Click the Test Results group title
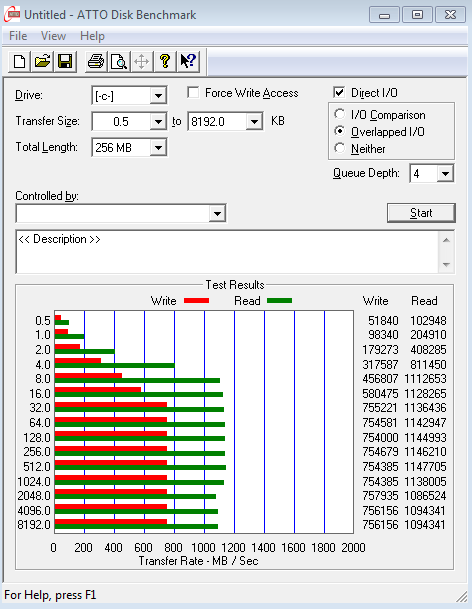This screenshot has height=609, width=472. 235,285
